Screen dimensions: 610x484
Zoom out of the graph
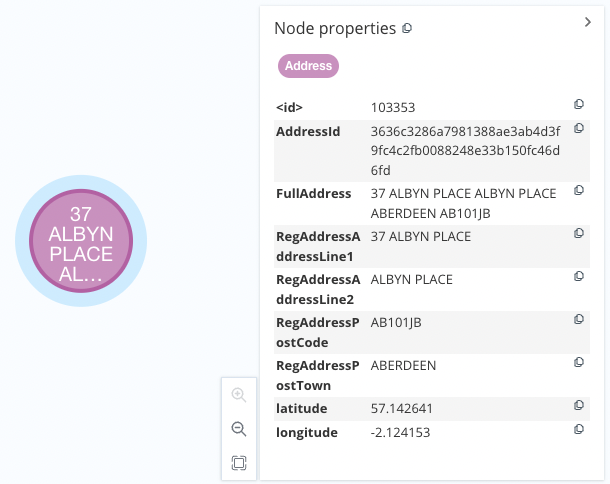(x=239, y=429)
